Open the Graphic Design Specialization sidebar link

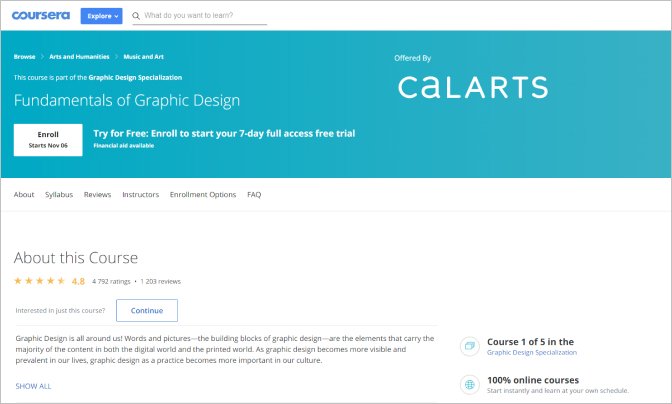click(x=531, y=353)
